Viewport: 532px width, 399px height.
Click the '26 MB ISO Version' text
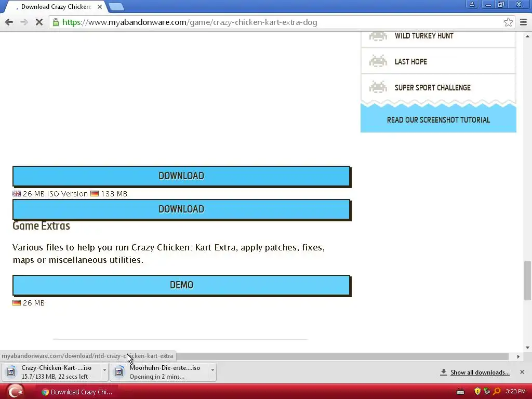coord(55,194)
